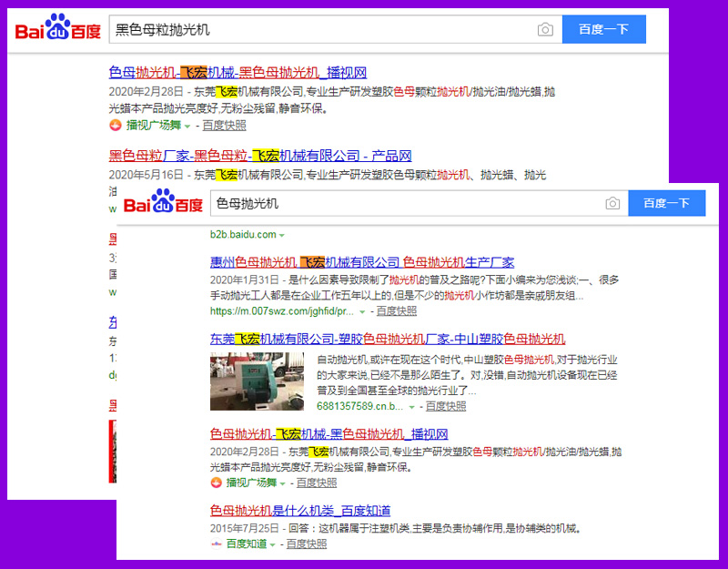Click 百度一下 button for 黑色母粒抛光机 search

coord(603,29)
